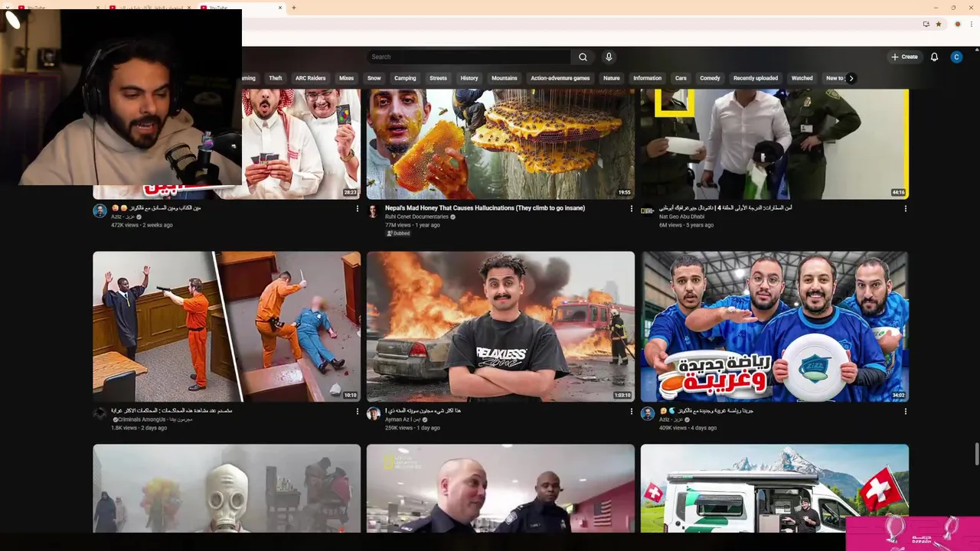Open the account avatar menu

956,57
